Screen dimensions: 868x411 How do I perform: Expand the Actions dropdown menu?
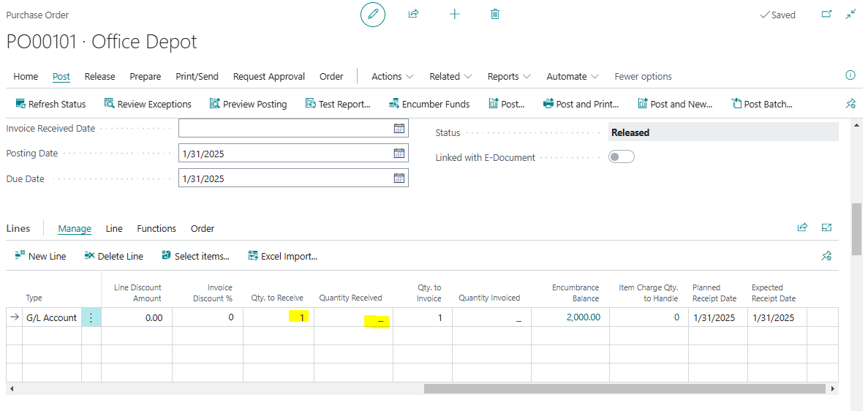tap(393, 77)
